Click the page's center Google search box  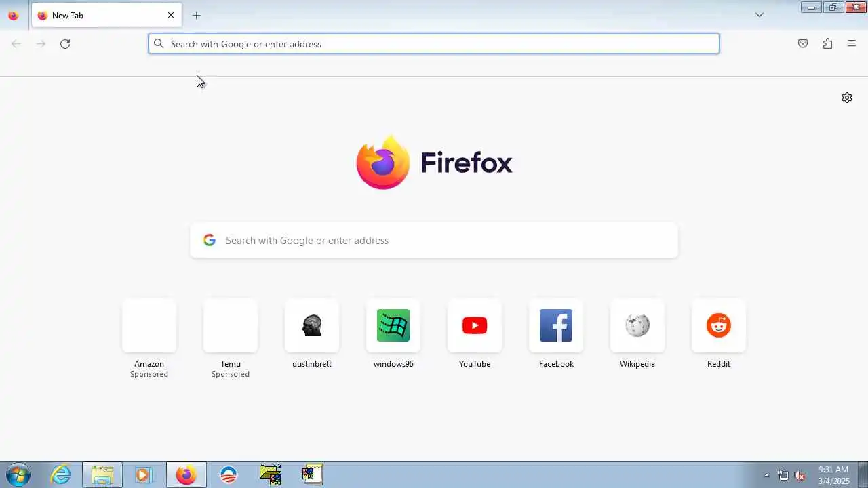tap(434, 241)
